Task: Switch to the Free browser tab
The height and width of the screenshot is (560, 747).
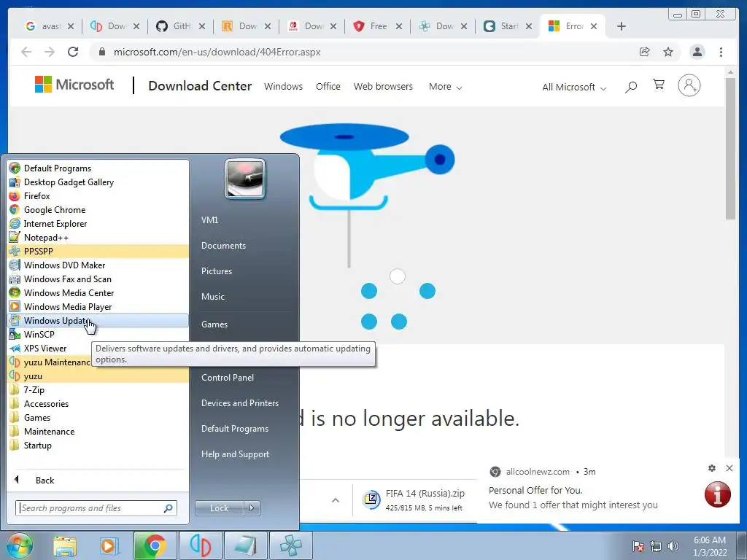Action: (378, 26)
